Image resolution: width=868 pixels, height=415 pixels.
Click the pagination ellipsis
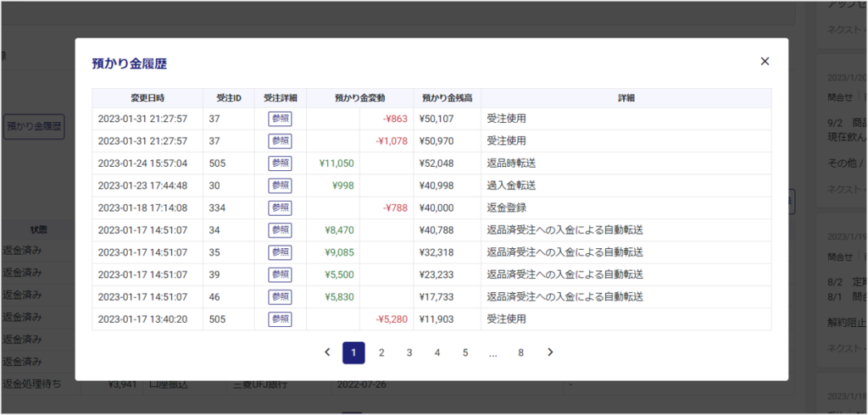[x=492, y=352]
